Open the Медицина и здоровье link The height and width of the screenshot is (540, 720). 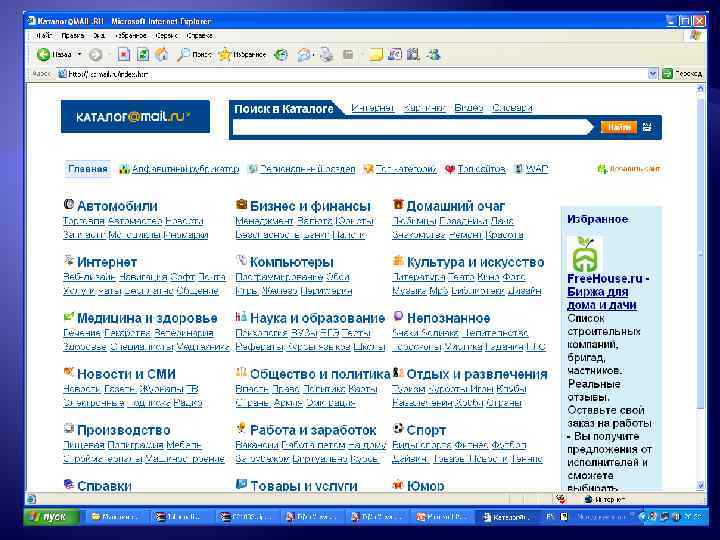pyautogui.click(x=147, y=318)
